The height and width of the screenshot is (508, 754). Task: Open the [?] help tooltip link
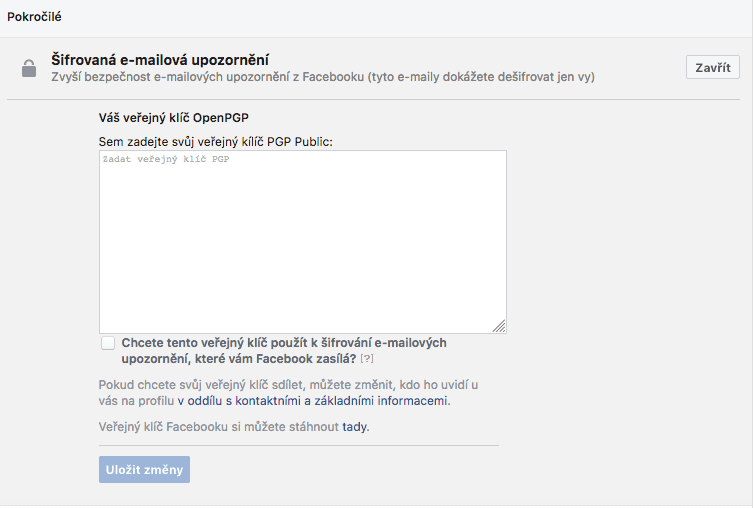click(367, 358)
